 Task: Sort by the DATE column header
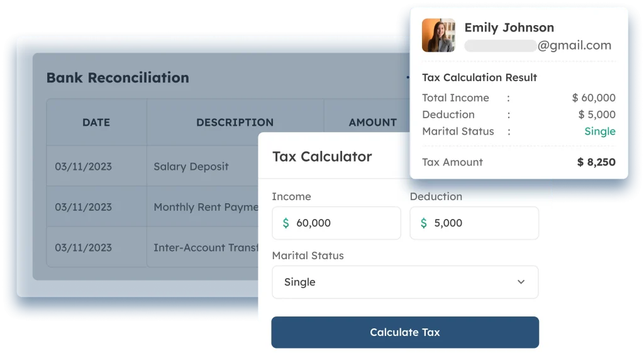(x=96, y=123)
